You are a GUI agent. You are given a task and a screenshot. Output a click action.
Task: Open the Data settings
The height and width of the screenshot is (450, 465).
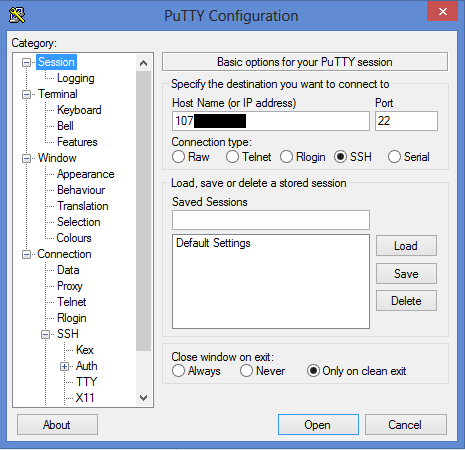[x=68, y=270]
